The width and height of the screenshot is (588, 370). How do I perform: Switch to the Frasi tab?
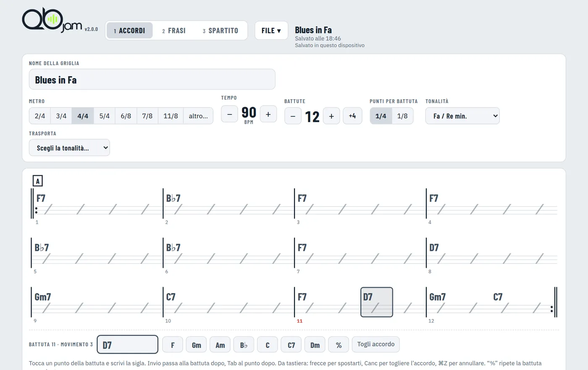click(x=174, y=31)
